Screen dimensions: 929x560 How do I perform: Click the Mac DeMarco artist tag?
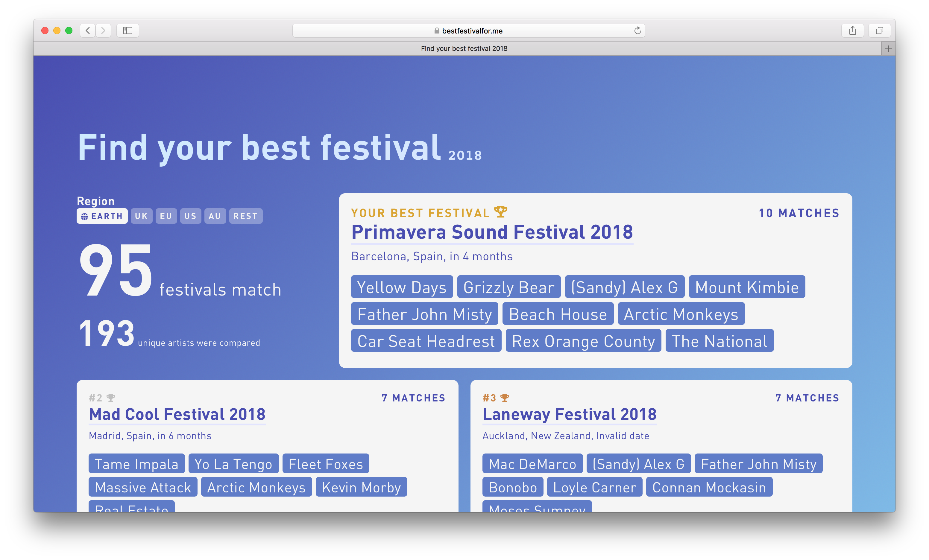532,464
